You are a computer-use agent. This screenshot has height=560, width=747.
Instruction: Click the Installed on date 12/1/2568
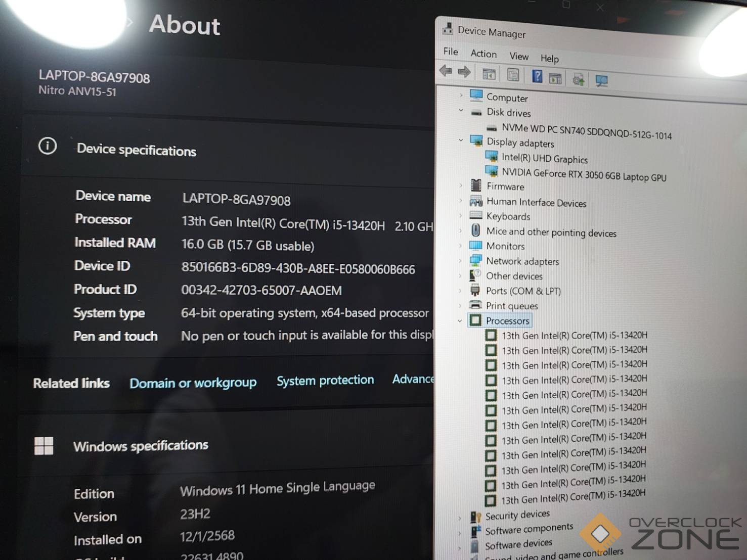click(207, 535)
